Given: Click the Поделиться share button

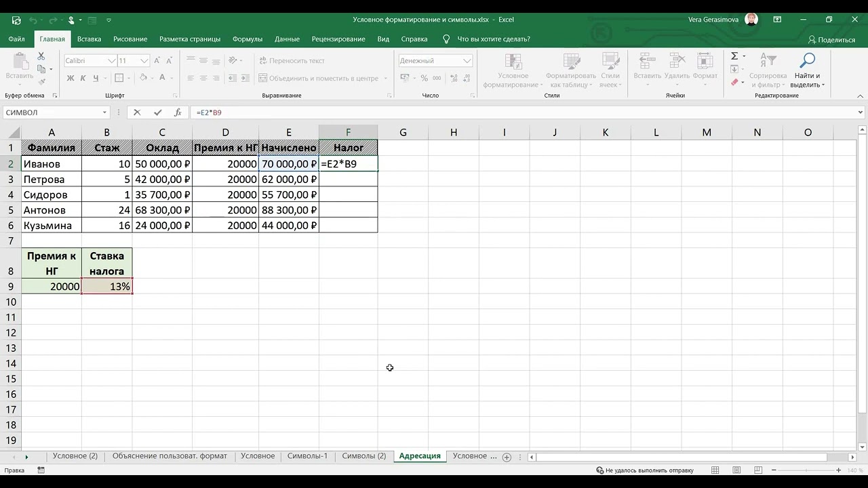Looking at the screenshot, I should pos(831,39).
